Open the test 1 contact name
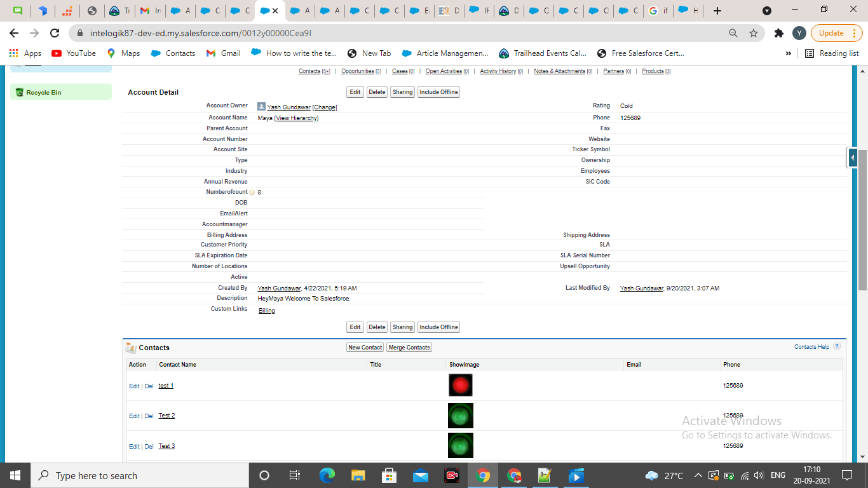The image size is (868, 488). tap(166, 386)
